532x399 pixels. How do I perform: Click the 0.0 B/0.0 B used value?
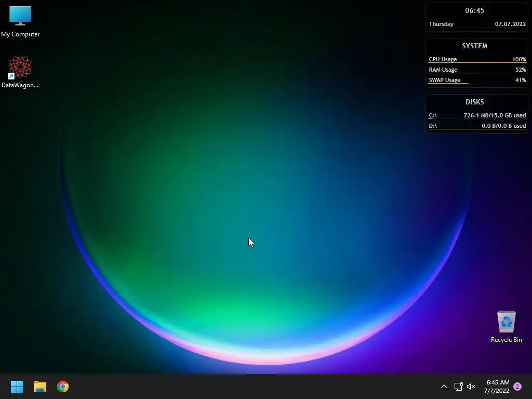pyautogui.click(x=504, y=126)
